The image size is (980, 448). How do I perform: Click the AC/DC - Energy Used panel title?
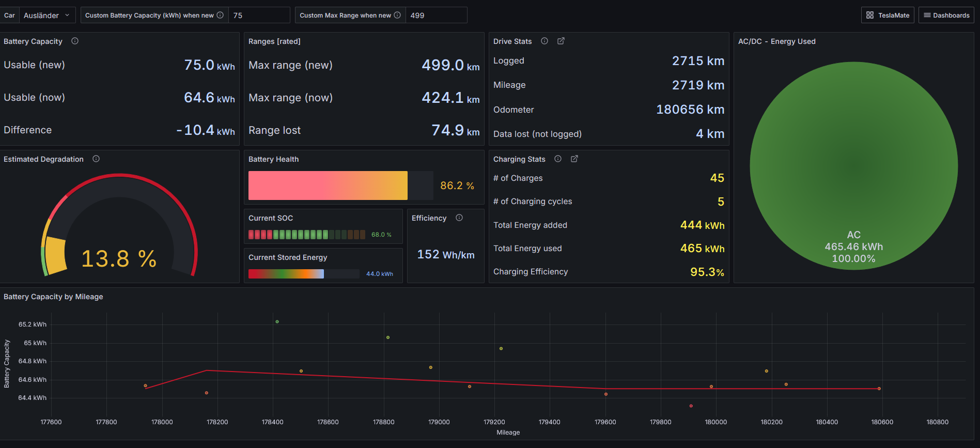pos(776,41)
